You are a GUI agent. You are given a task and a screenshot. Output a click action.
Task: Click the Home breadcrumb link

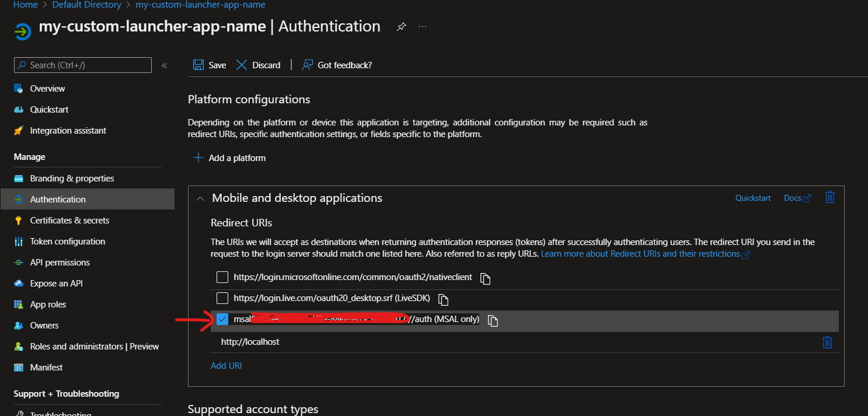pos(26,5)
